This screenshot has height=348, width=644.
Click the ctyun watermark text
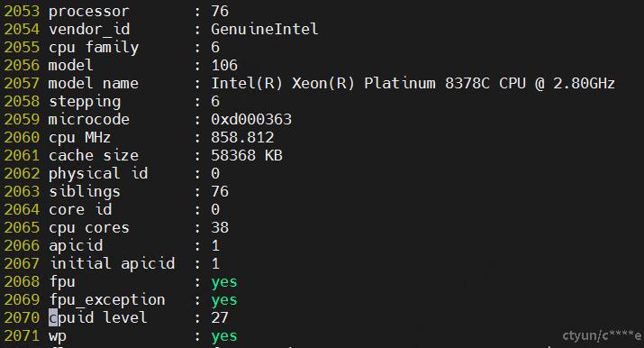(602, 335)
